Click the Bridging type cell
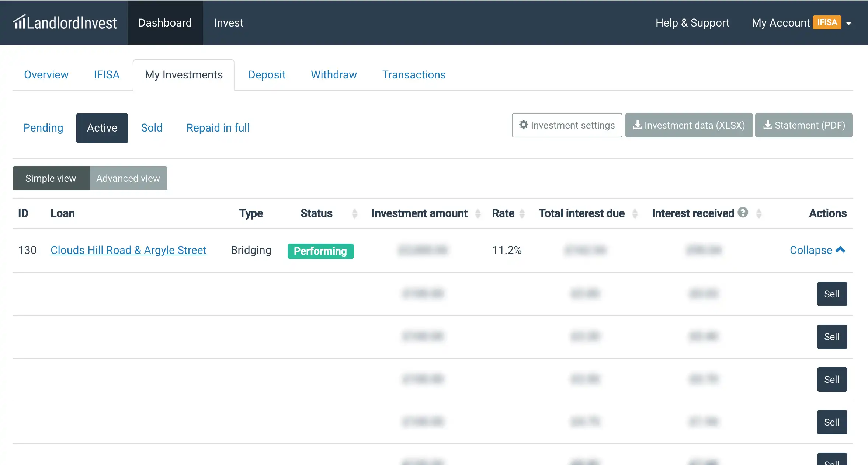Screen dimensions: 868x465 [251, 250]
